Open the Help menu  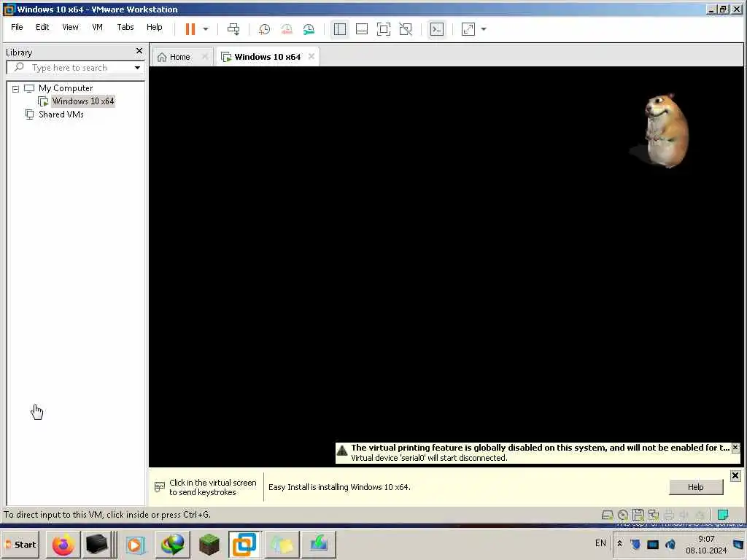(x=155, y=27)
